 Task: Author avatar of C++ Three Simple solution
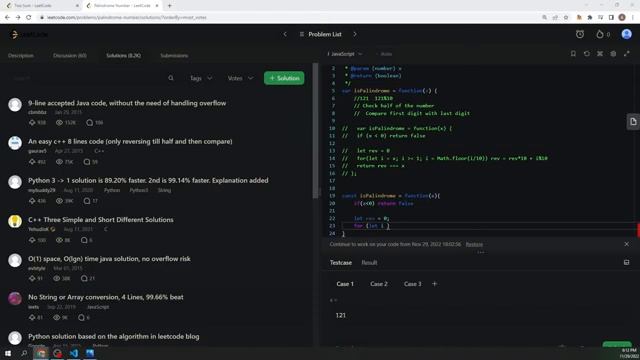15,221
